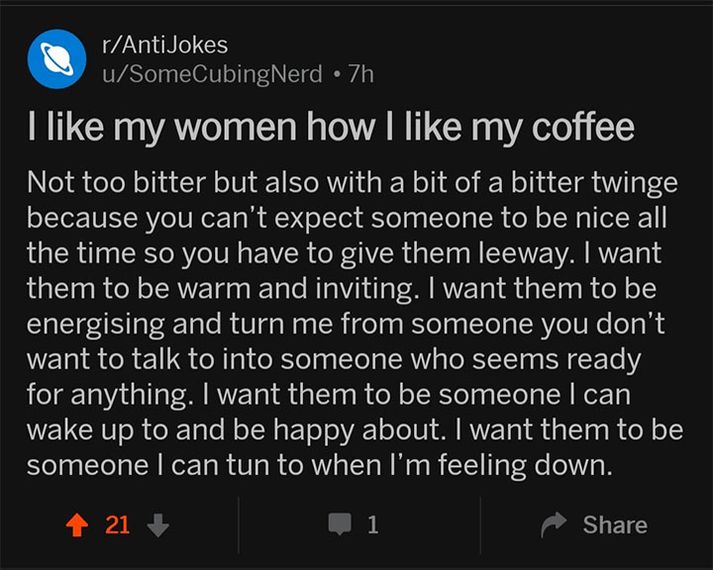Open the post title about coffee
The height and width of the screenshot is (570, 713).
[331, 129]
